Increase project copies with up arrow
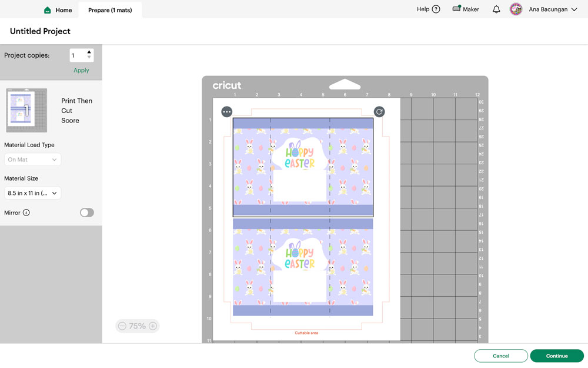 click(x=89, y=52)
